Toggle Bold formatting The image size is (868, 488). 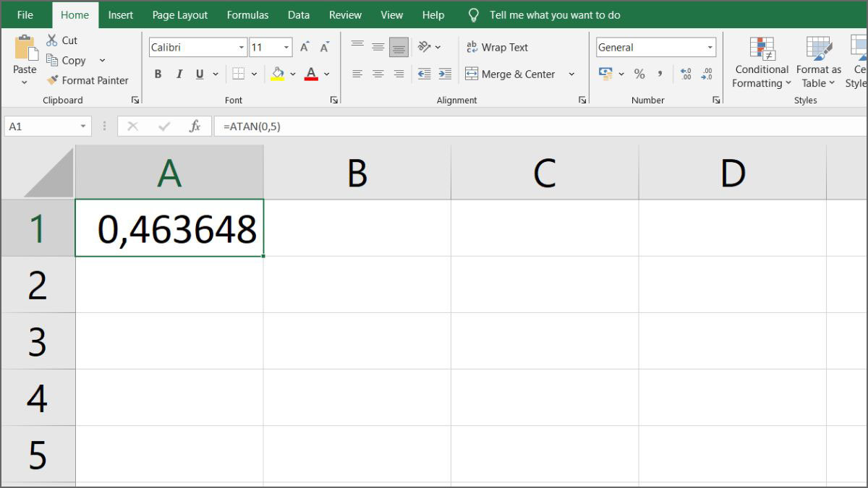pyautogui.click(x=158, y=74)
